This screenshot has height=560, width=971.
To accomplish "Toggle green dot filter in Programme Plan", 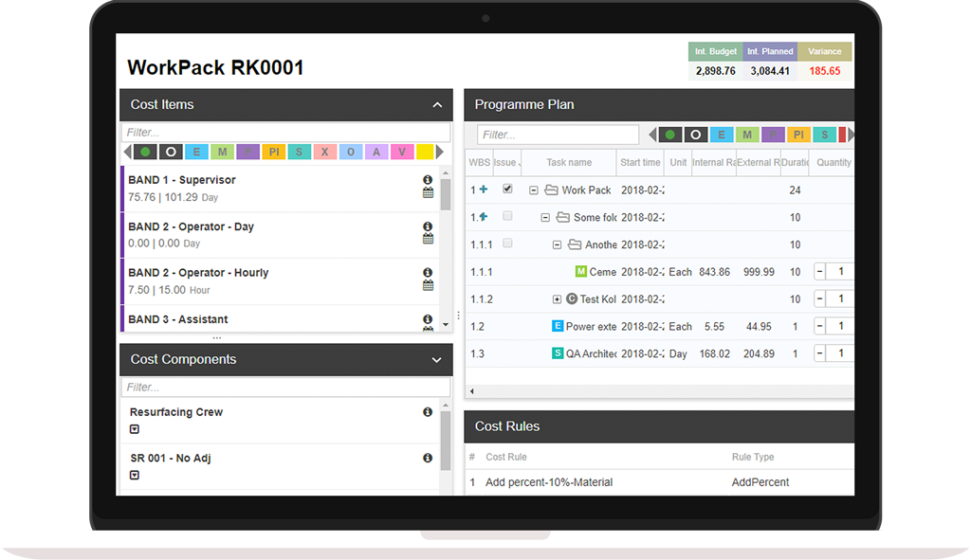I will coord(670,135).
